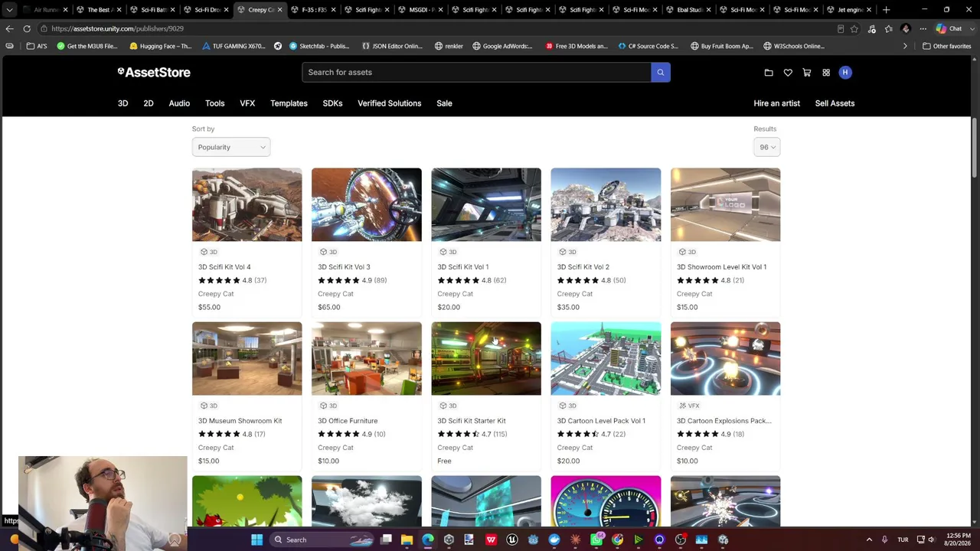Screen dimensions: 980x551
Task: Open the Sale menu item
Action: coord(444,103)
